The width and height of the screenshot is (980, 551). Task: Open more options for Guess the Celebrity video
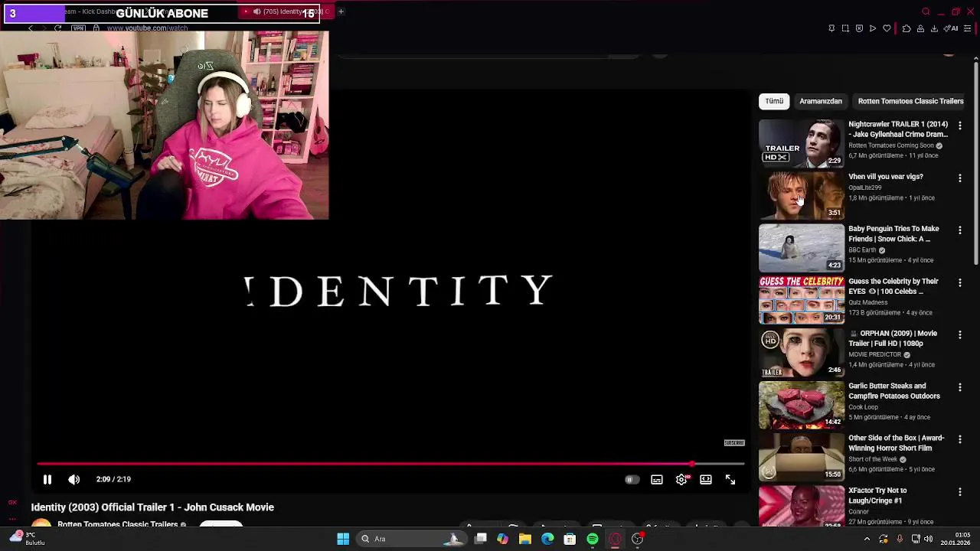[x=959, y=282]
